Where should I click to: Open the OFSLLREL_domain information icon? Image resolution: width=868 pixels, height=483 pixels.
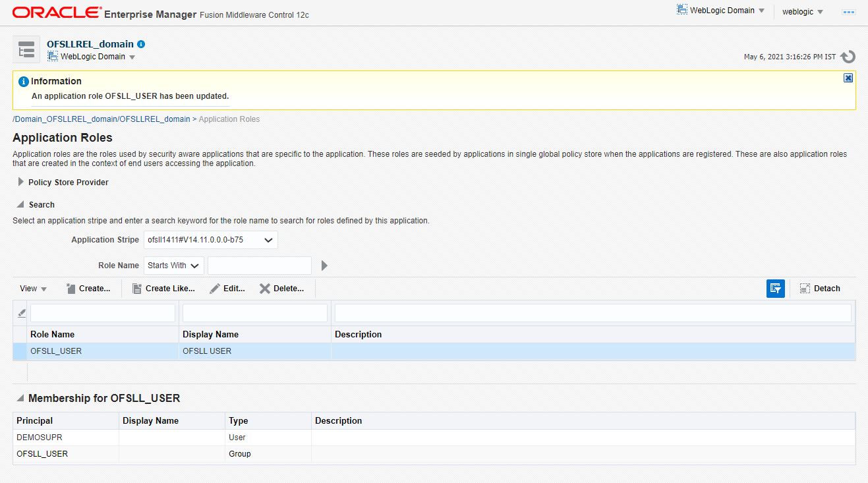(x=141, y=44)
